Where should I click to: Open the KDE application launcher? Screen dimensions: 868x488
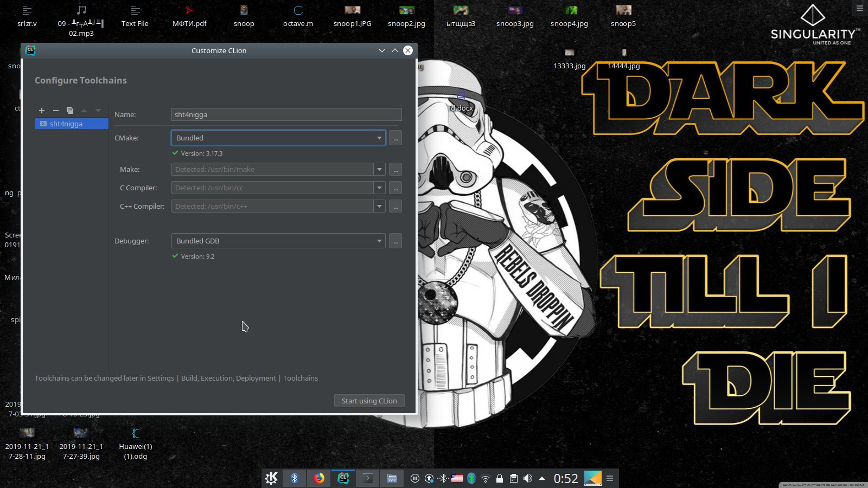[x=271, y=478]
